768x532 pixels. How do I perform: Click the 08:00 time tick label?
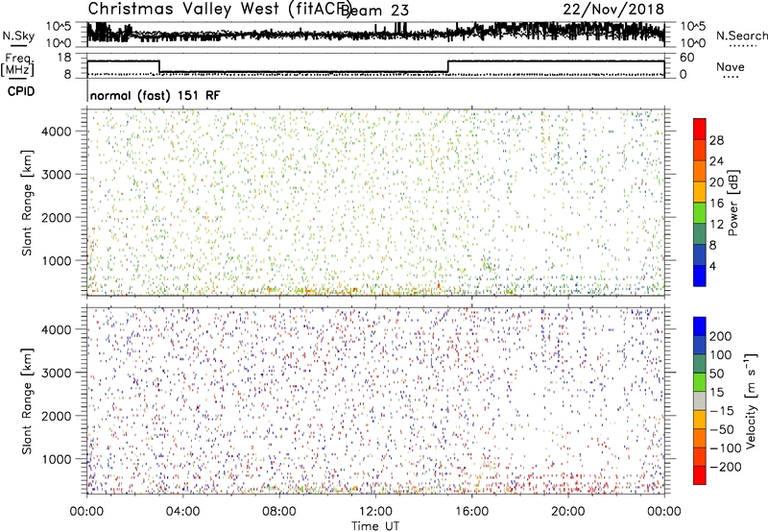(279, 512)
